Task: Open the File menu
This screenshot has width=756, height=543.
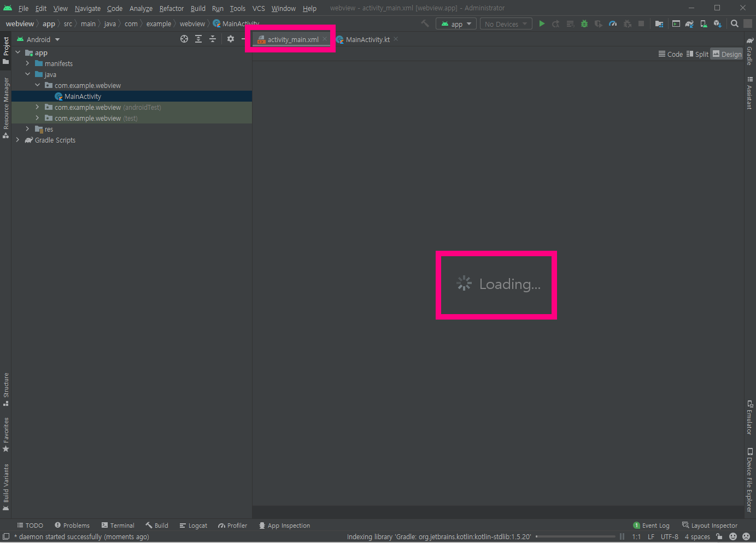Action: click(x=24, y=8)
